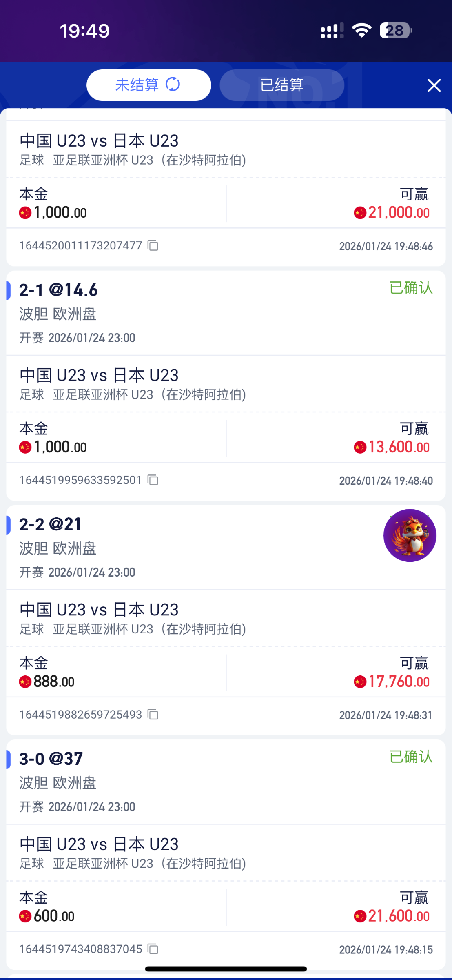The height and width of the screenshot is (980, 452).
Task: Open the 2-2 @21 bet entry
Action: (x=50, y=524)
